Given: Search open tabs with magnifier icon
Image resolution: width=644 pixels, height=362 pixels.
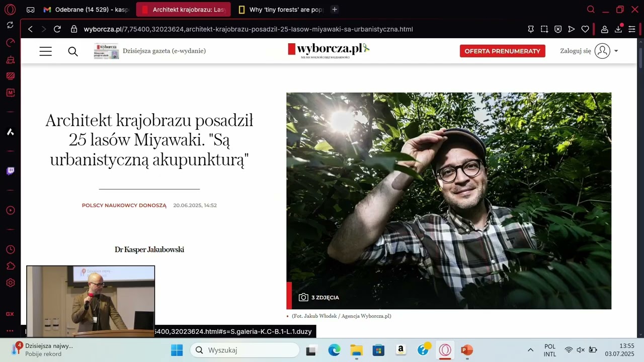Looking at the screenshot, I should (591, 10).
